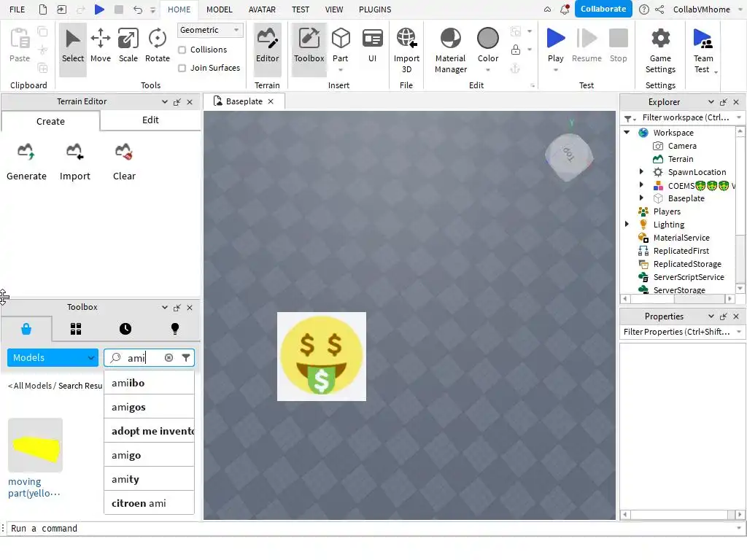747x560 pixels.
Task: Click the money face emoji decal
Action: (x=322, y=356)
